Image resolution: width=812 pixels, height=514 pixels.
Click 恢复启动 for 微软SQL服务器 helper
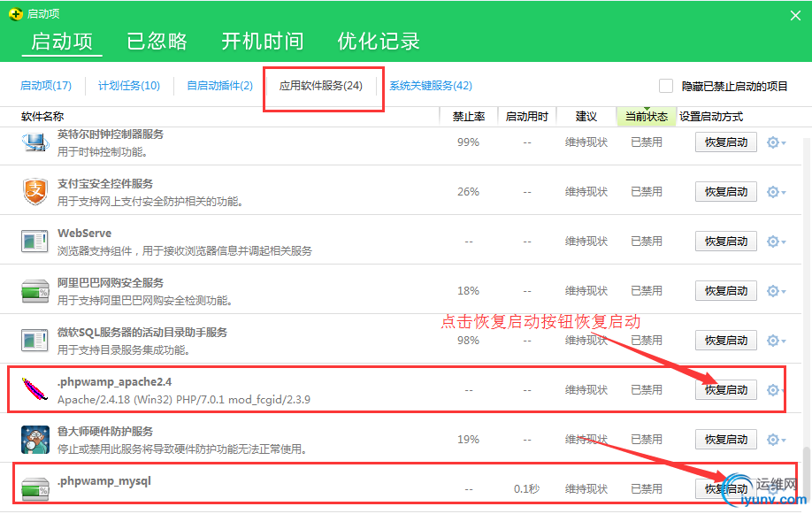[725, 341]
